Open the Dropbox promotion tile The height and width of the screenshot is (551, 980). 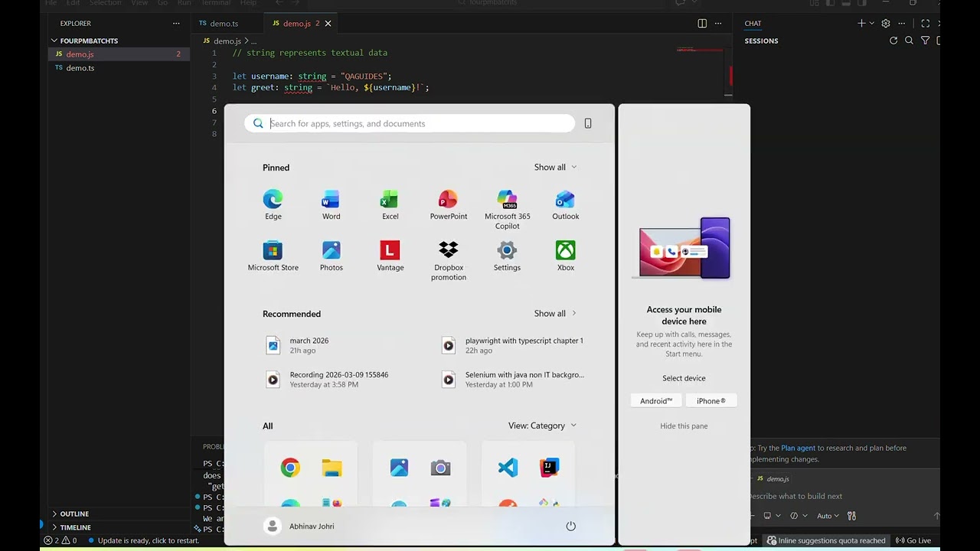pyautogui.click(x=448, y=260)
